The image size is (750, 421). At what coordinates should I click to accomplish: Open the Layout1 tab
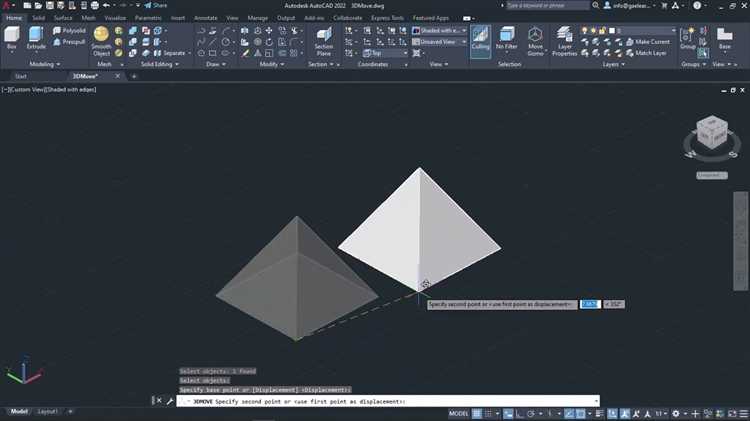point(48,412)
